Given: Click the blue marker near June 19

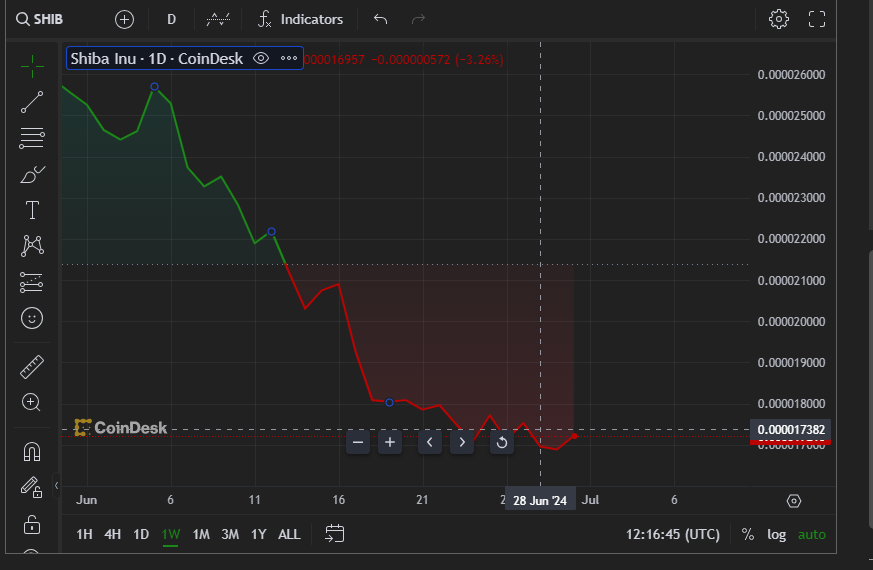Looking at the screenshot, I should 389,402.
